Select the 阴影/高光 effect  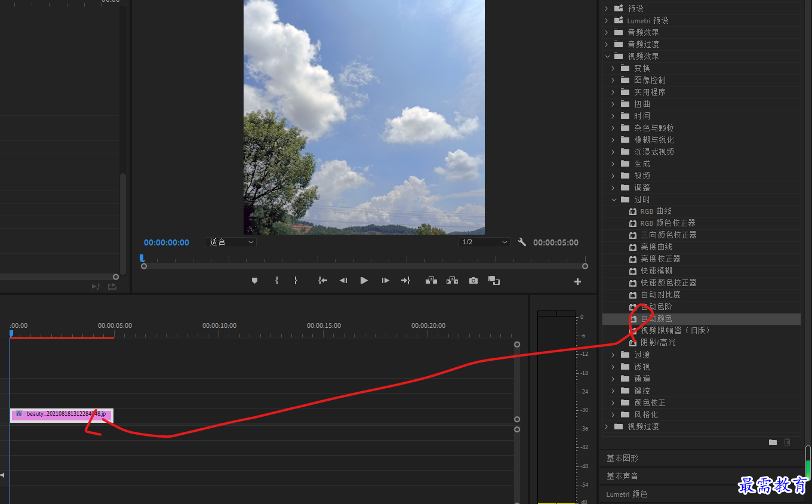click(x=658, y=342)
